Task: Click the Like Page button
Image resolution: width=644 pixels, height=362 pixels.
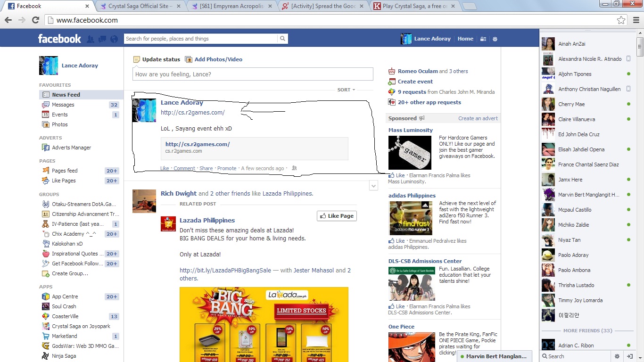Action: pyautogui.click(x=337, y=216)
